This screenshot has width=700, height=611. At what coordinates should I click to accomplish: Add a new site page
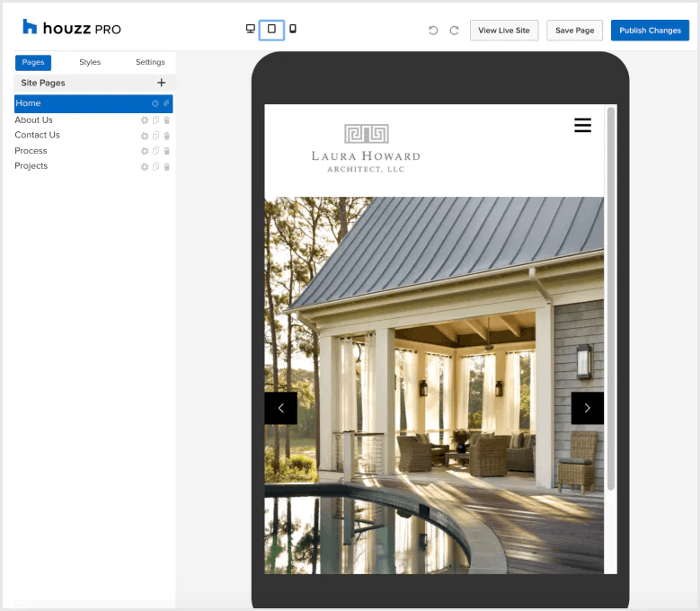point(162,83)
